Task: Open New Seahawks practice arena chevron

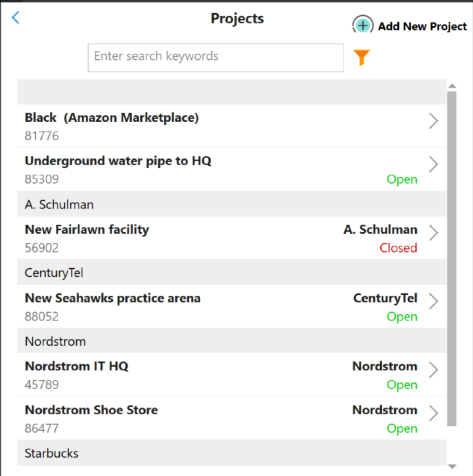Action: pyautogui.click(x=433, y=302)
